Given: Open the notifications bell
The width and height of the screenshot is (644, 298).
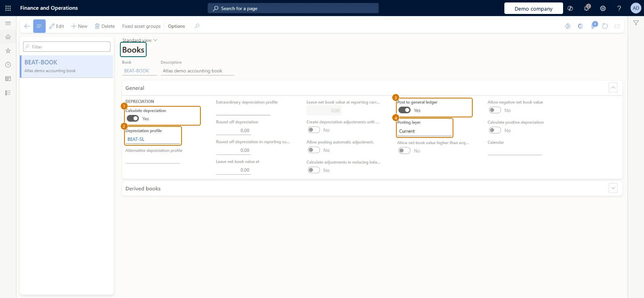Looking at the screenshot, I should point(587,8).
